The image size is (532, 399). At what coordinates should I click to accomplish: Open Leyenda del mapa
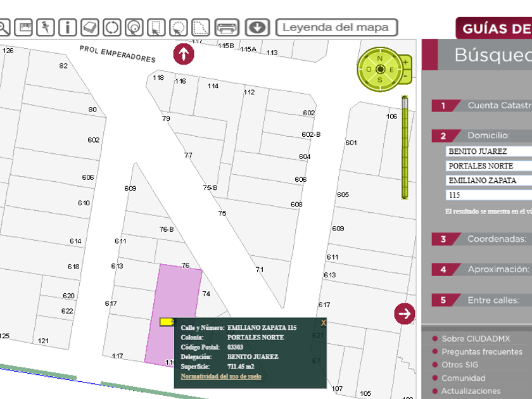(x=336, y=27)
